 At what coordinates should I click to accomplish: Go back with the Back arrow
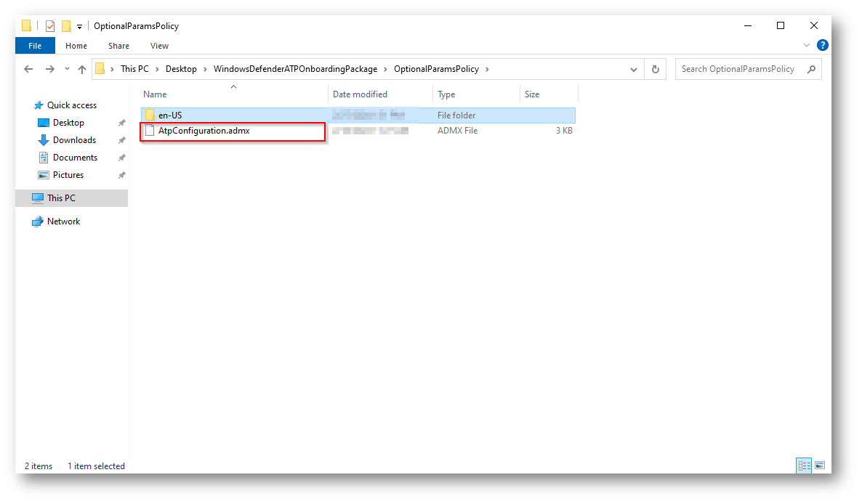tap(28, 69)
